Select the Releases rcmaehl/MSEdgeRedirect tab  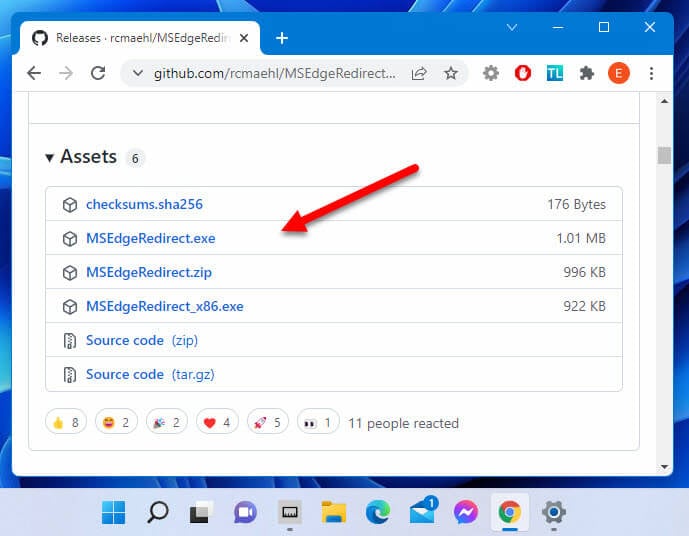pos(140,38)
